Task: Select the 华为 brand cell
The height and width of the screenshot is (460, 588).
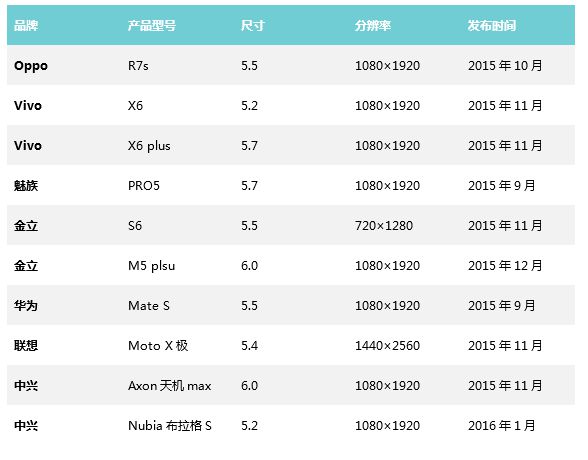Action: (x=26, y=306)
